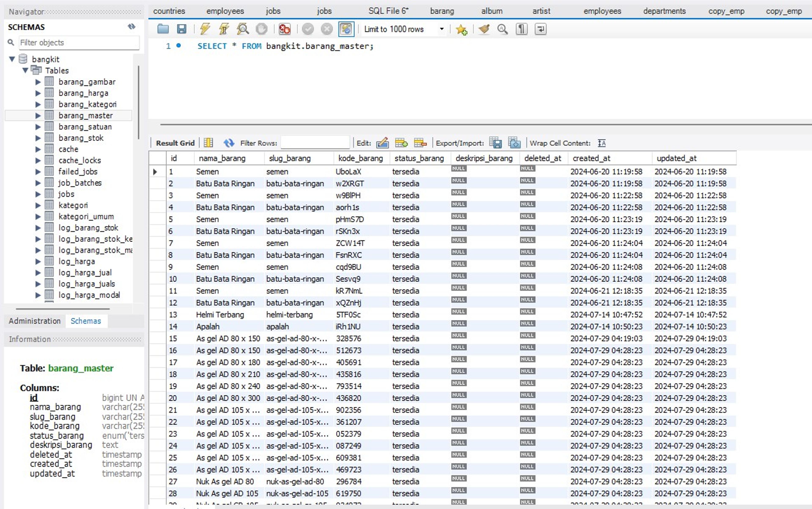Rollback transaction with the X circle icon

tap(326, 29)
